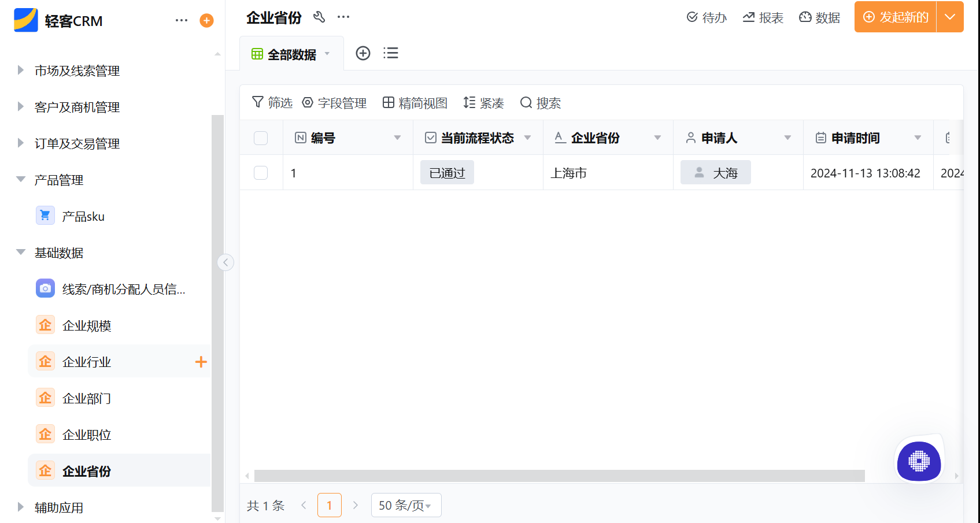Screen dimensions: 980x523
Task: Expand the 辅助应用 sidebar section
Action: coord(58,507)
